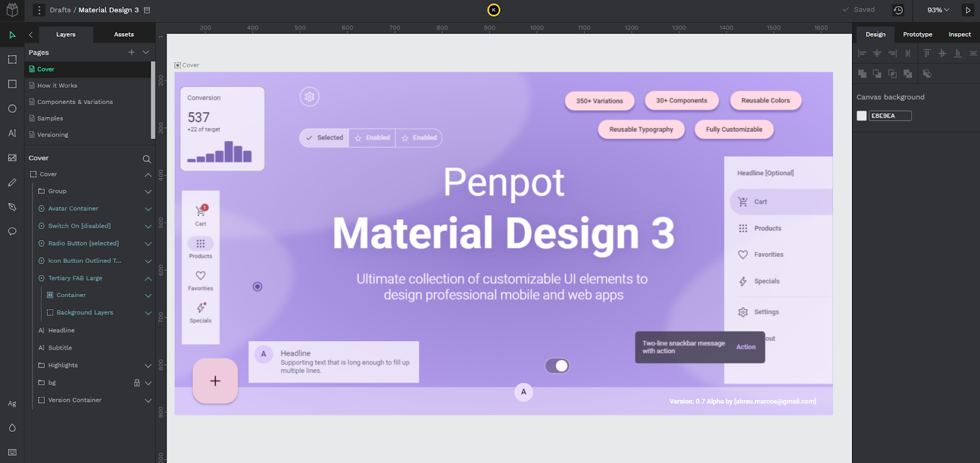Viewport: 980px width, 463px height.
Task: Apply boolean union icon
Action: coord(862,73)
